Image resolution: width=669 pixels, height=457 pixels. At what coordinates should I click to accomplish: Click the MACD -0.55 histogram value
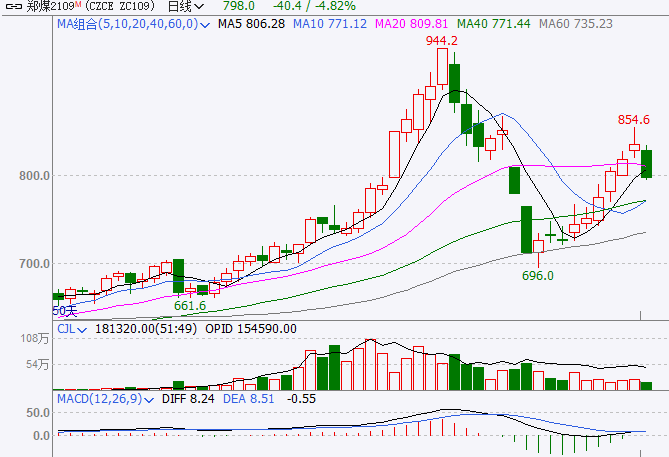pyautogui.click(x=301, y=399)
